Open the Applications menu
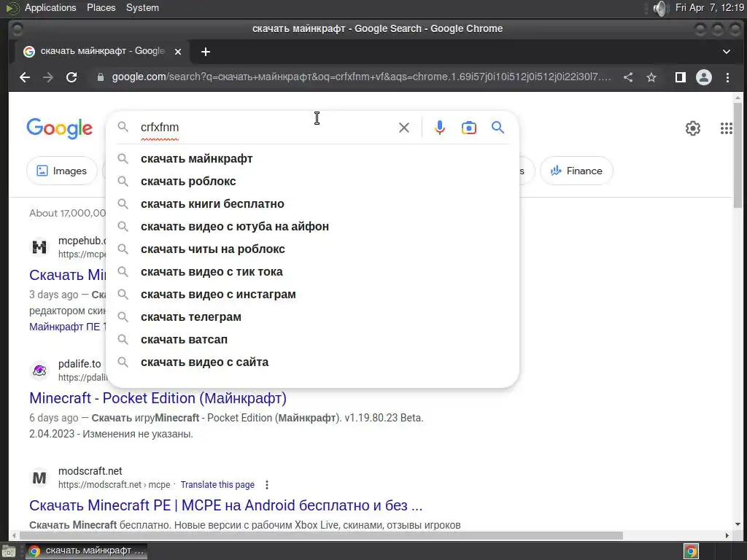The image size is (747, 560). coord(50,7)
